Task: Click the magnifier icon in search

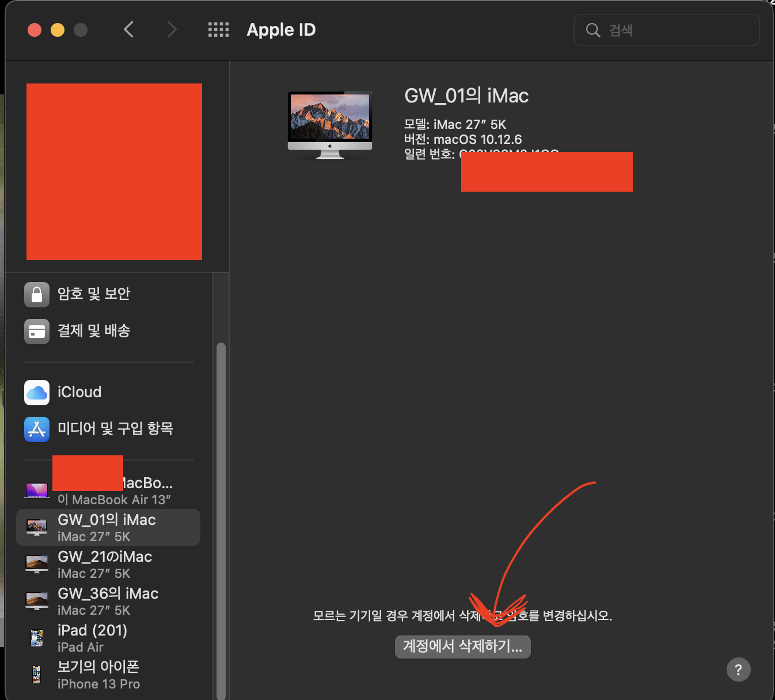Action: pyautogui.click(x=593, y=30)
